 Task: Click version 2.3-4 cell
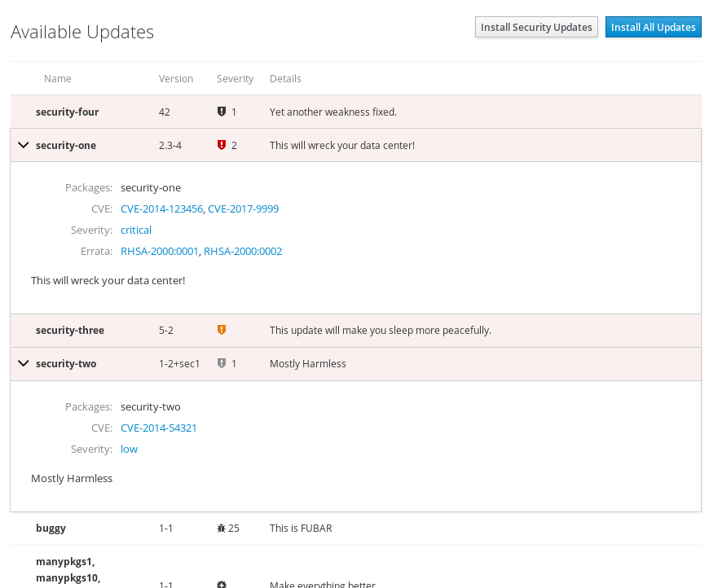click(x=170, y=145)
